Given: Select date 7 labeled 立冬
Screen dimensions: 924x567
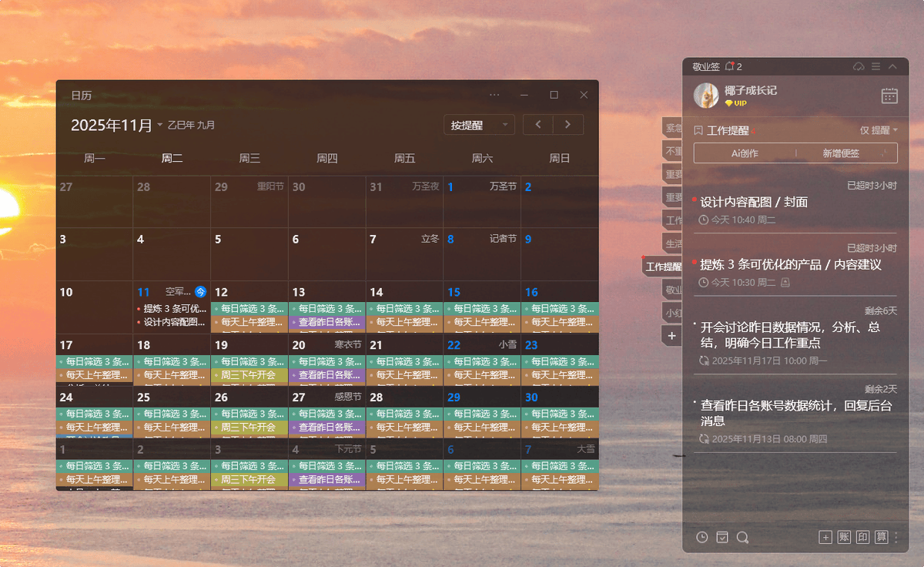Looking at the screenshot, I should pyautogui.click(x=404, y=254).
